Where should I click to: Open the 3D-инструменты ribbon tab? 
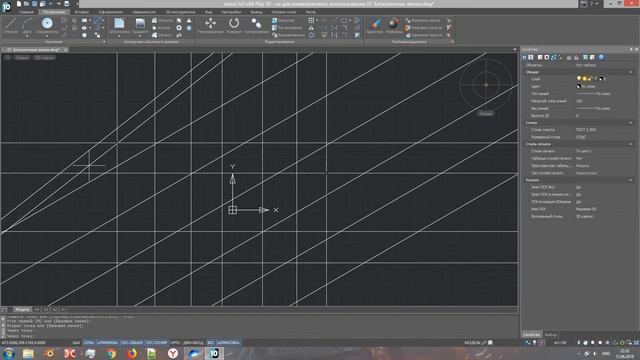pos(180,12)
